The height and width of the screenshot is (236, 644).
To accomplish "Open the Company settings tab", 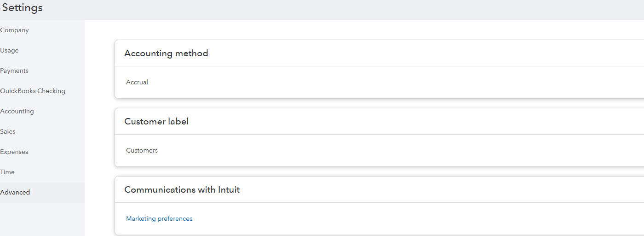I will [15, 30].
